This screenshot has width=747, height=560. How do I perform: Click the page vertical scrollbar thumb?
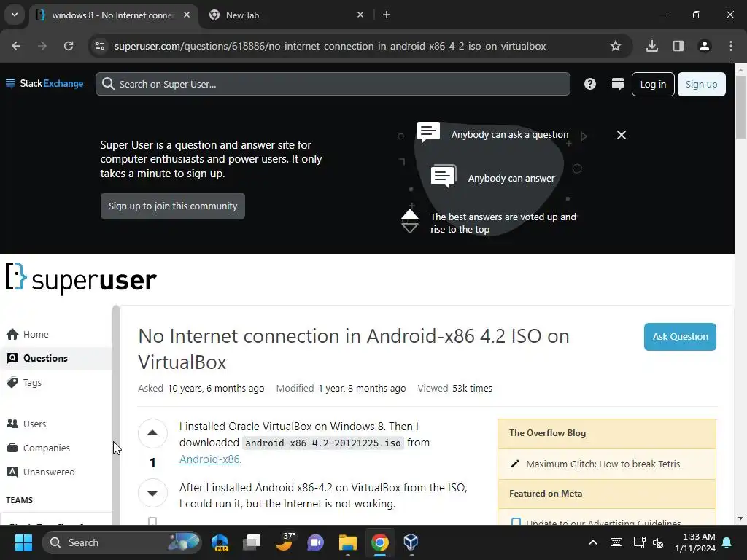pos(741,106)
